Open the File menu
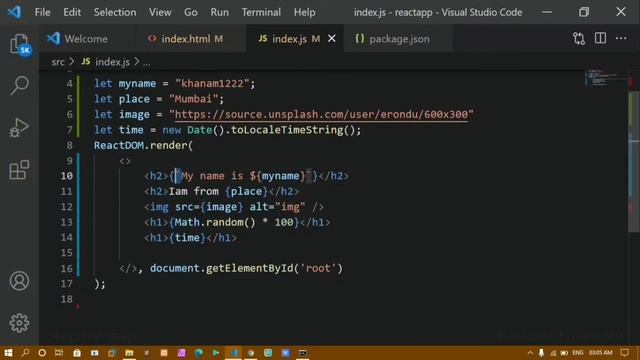This screenshot has width=640, height=360. click(x=42, y=12)
